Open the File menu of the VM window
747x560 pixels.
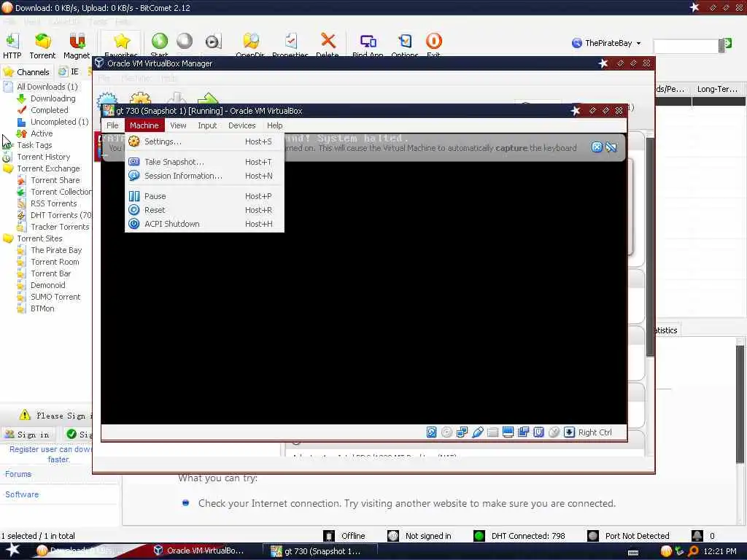[x=112, y=125]
